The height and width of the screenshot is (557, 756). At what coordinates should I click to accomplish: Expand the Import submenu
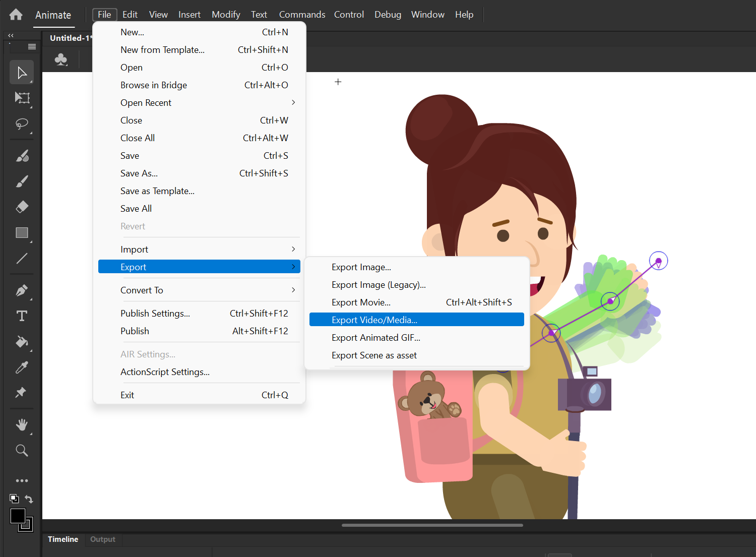[135, 249]
